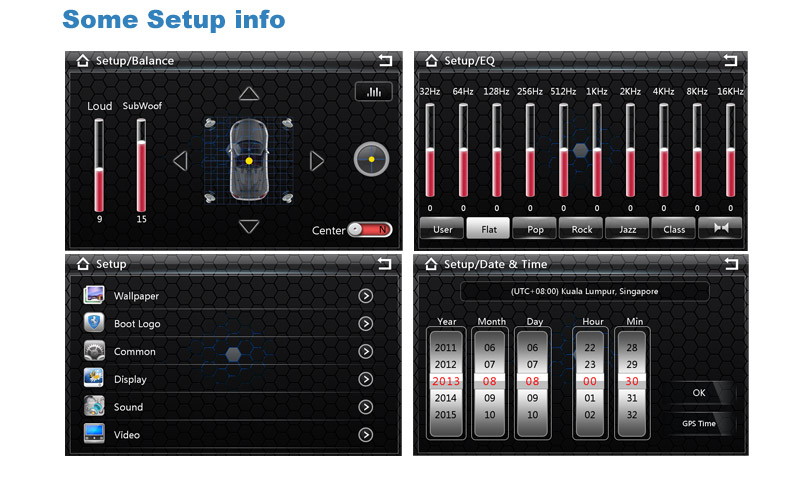The width and height of the screenshot is (800, 493).
Task: Click the home icon in Setup/Balance panel
Action: click(82, 61)
